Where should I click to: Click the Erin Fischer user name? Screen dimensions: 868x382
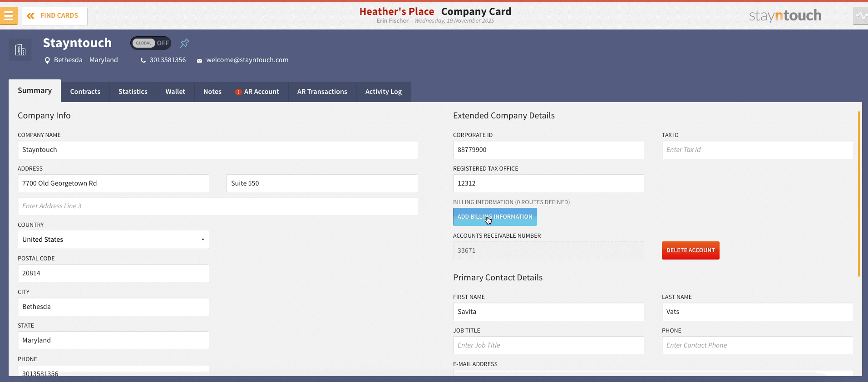point(393,21)
